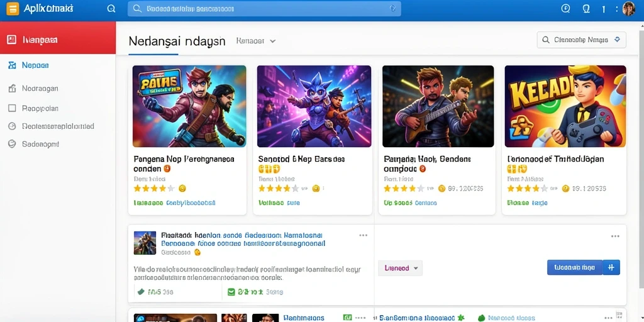Click the blue Cenlaos link in third card
644x322 pixels.
pos(426,203)
